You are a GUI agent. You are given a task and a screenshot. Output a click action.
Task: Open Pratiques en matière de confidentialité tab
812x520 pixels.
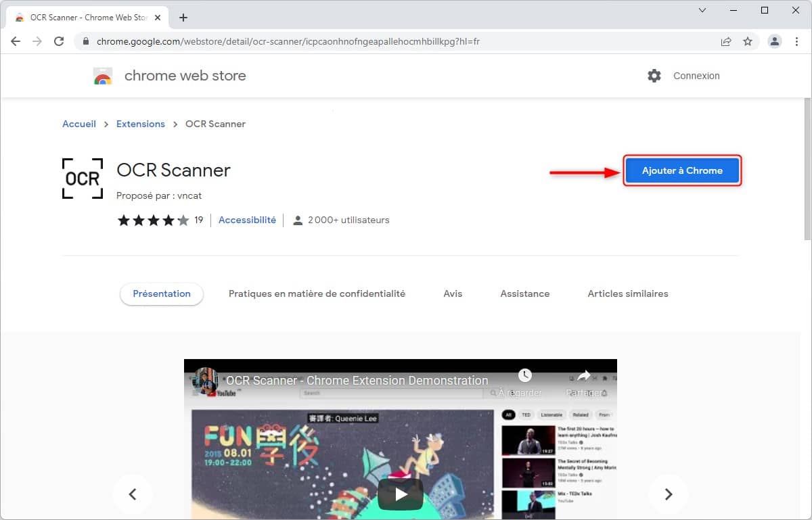[x=317, y=293]
